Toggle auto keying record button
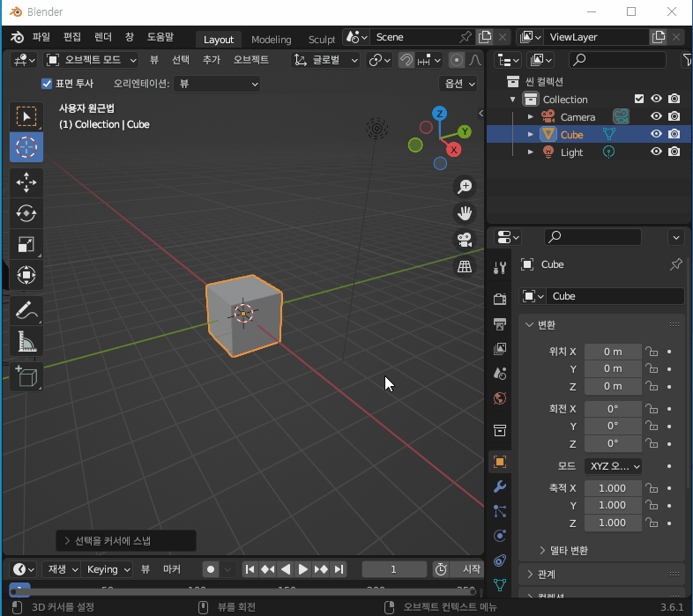Image resolution: width=693 pixels, height=616 pixels. click(x=211, y=569)
